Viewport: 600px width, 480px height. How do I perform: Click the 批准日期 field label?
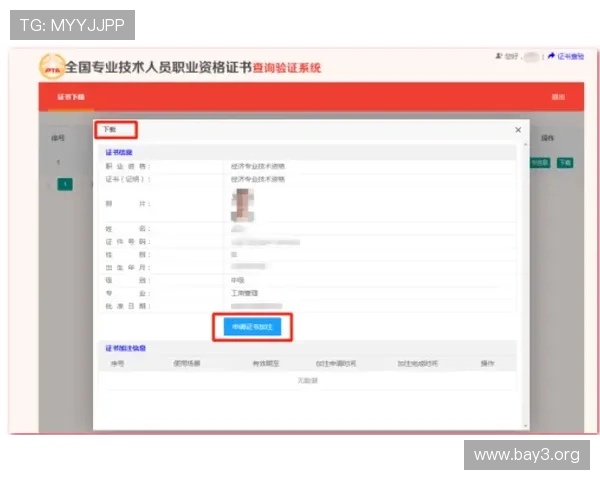[x=128, y=306]
